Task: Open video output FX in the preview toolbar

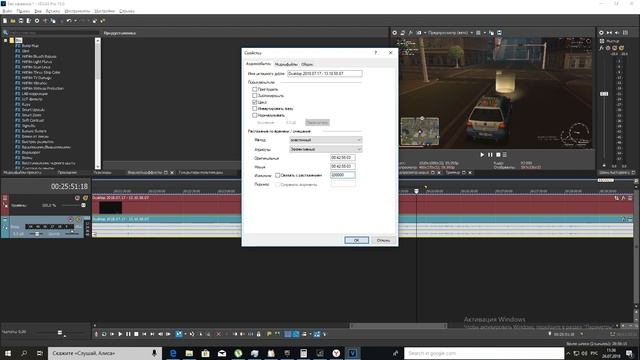Action: (411, 33)
